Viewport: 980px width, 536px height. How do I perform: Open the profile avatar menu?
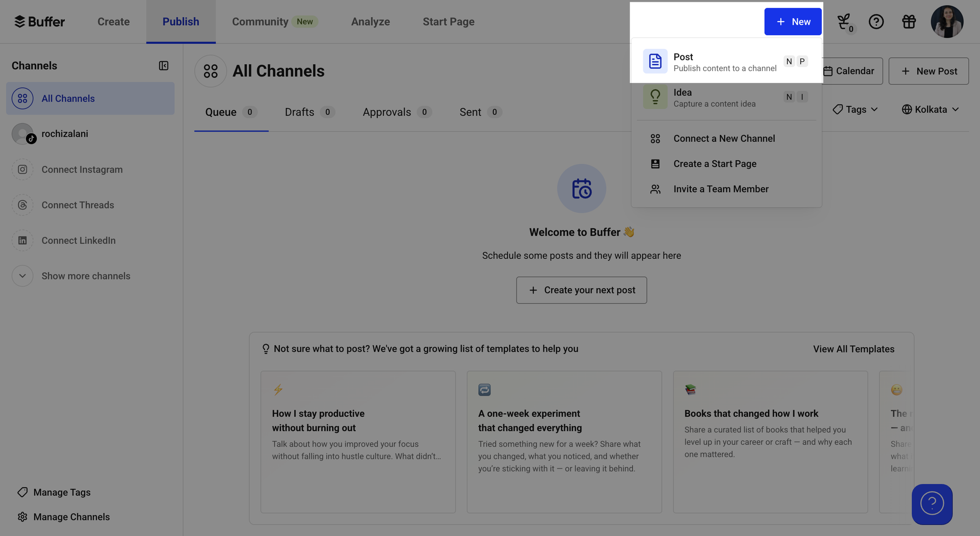click(x=947, y=22)
